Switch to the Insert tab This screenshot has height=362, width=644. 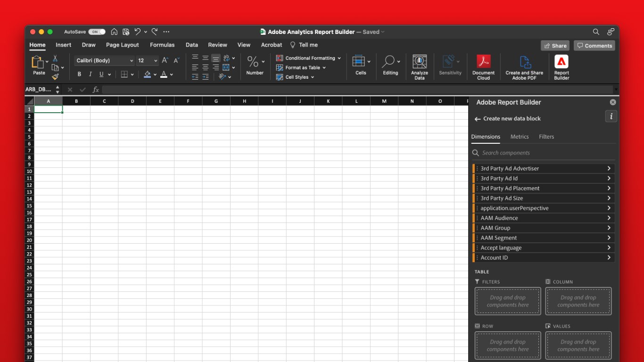coord(63,45)
